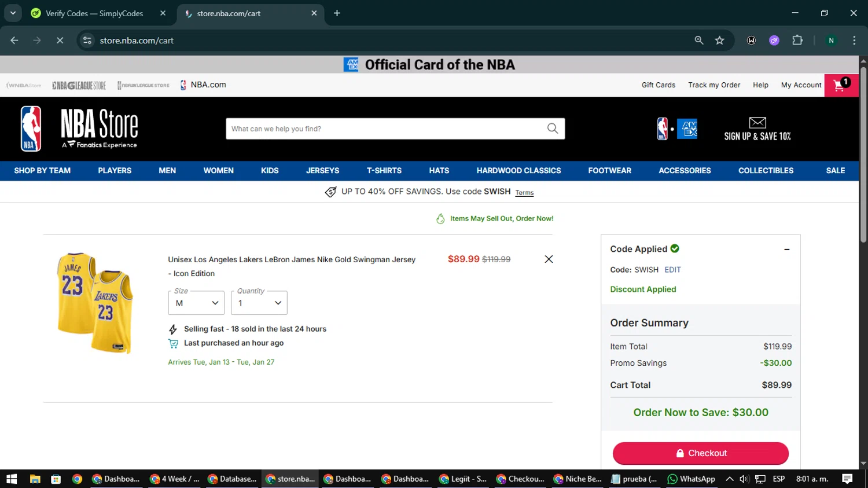Click the address bar URL store.nba.com/cart
This screenshot has width=868, height=488.
click(137, 41)
